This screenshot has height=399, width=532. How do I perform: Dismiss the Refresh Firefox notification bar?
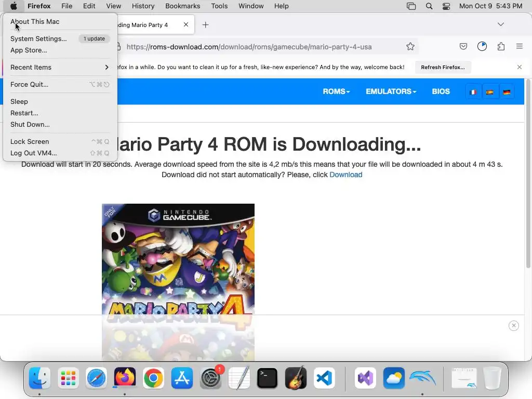pyautogui.click(x=520, y=67)
